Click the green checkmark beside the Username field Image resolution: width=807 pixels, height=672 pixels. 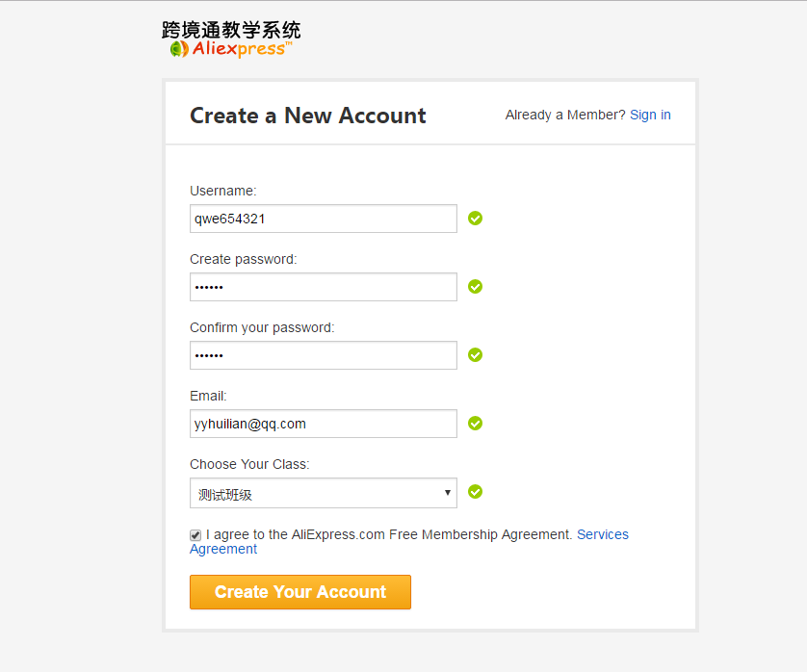(x=475, y=219)
